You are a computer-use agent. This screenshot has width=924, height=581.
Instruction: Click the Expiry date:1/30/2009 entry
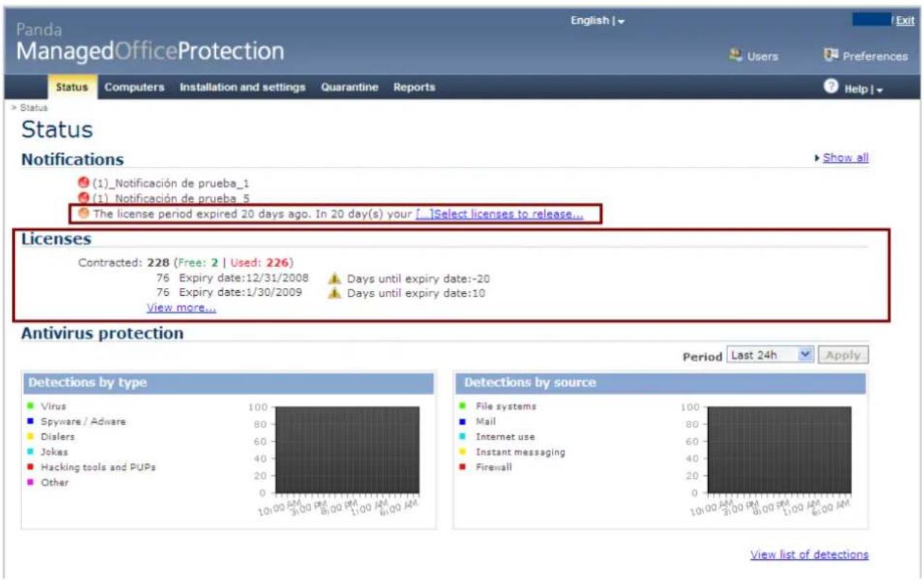242,293
